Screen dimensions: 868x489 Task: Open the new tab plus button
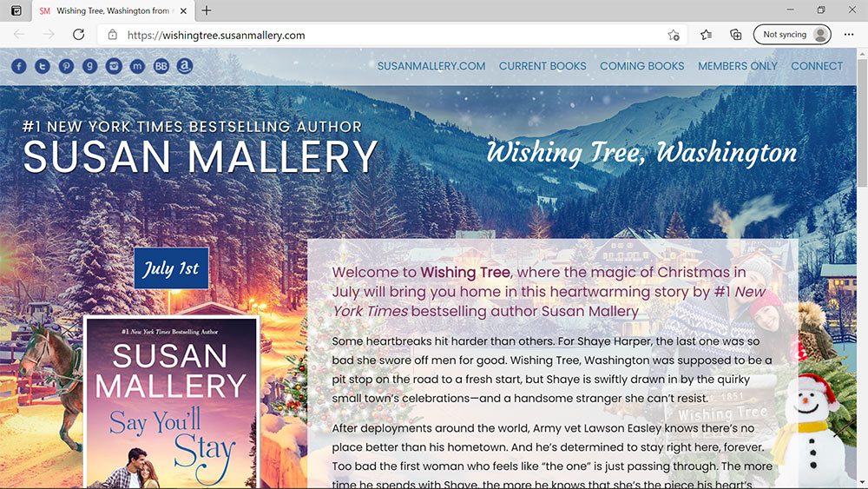pyautogui.click(x=207, y=10)
